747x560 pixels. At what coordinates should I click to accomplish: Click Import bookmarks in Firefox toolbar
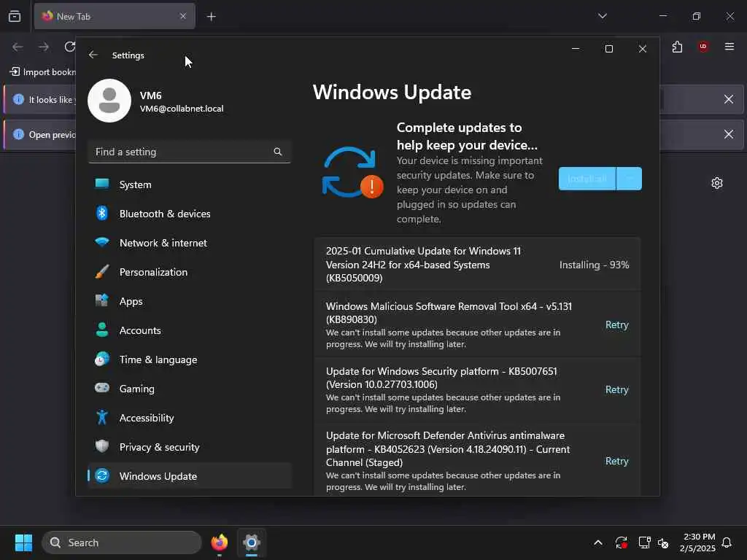pyautogui.click(x=42, y=72)
